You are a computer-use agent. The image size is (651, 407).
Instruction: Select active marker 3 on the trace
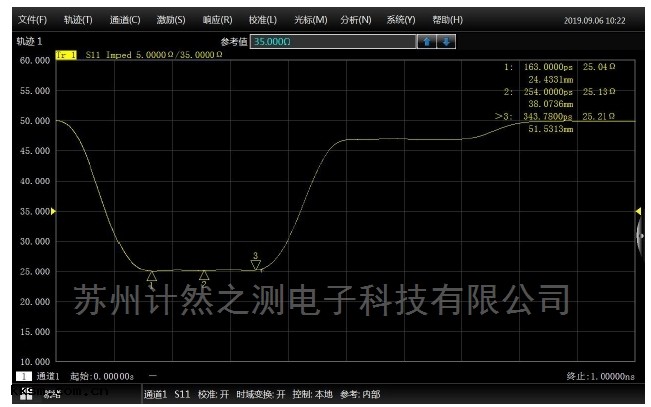click(x=256, y=264)
